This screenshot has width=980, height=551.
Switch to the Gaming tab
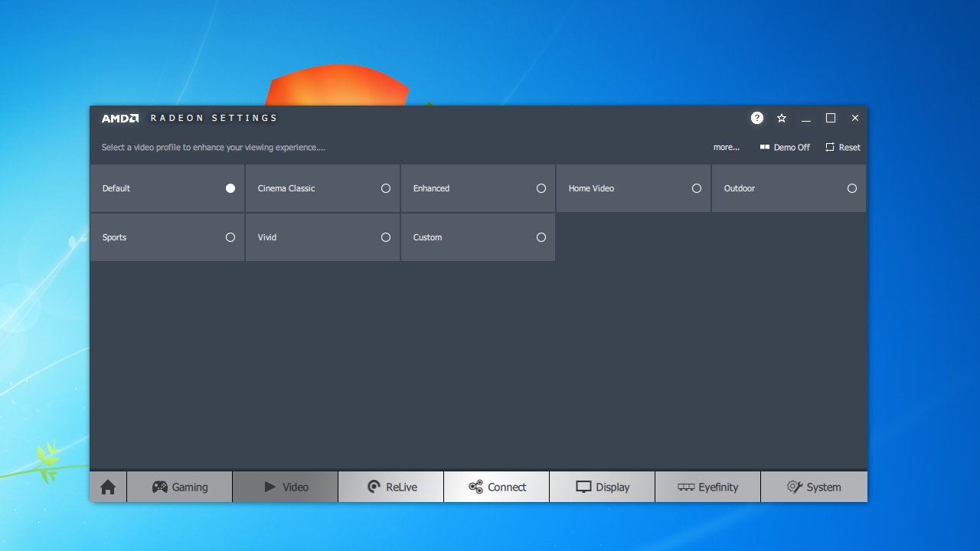pos(180,487)
